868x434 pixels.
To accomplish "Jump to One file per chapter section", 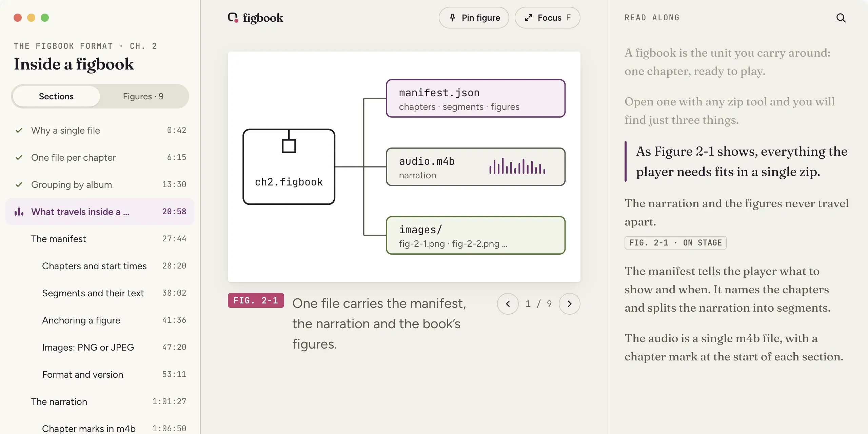I will [x=100, y=157].
